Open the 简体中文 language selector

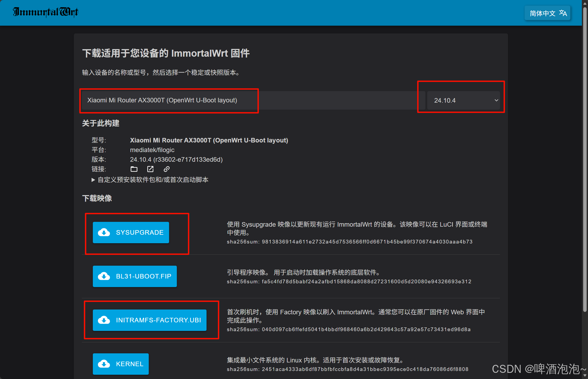click(x=543, y=13)
